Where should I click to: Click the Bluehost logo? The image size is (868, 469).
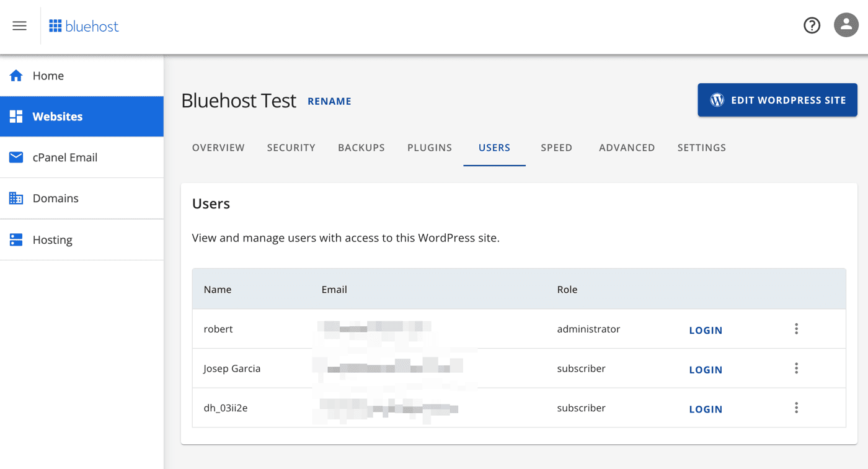click(x=84, y=26)
